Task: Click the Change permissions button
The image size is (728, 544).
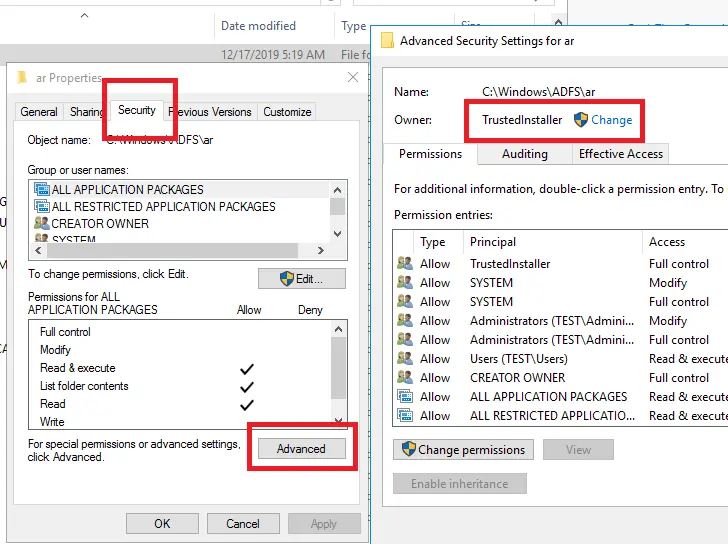Action: [463, 450]
